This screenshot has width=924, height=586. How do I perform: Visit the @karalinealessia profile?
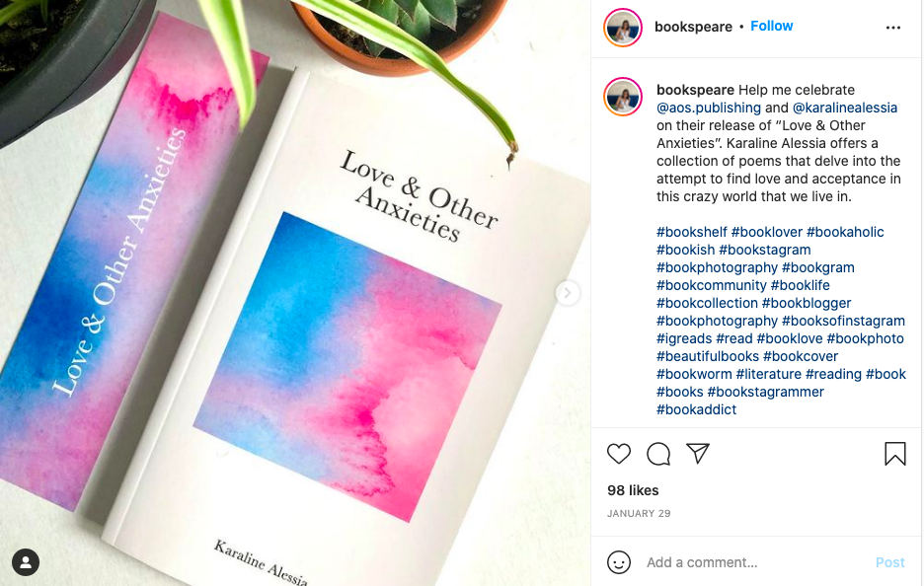[844, 108]
